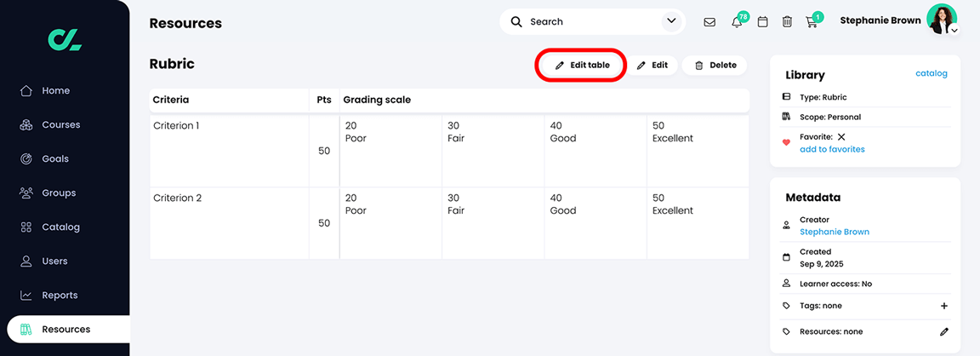Image resolution: width=980 pixels, height=356 pixels.
Task: Click the tag icon beside Tags: none
Action: pos(786,306)
